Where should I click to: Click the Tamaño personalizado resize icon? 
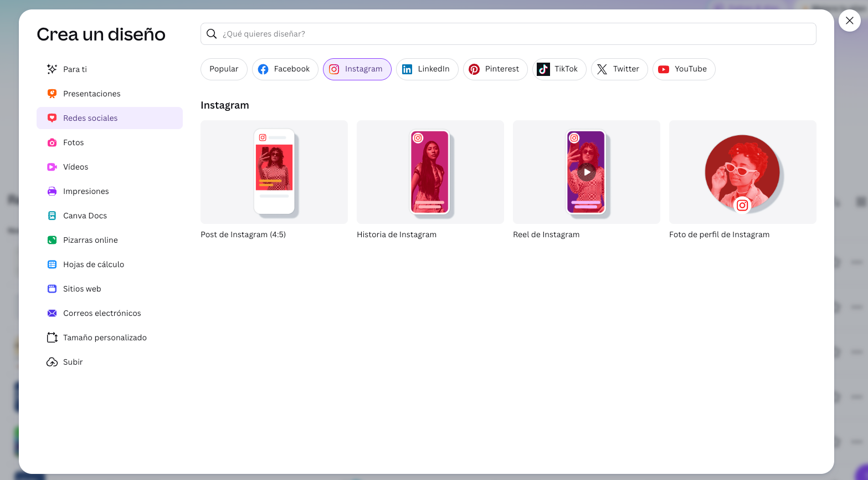[52, 338]
